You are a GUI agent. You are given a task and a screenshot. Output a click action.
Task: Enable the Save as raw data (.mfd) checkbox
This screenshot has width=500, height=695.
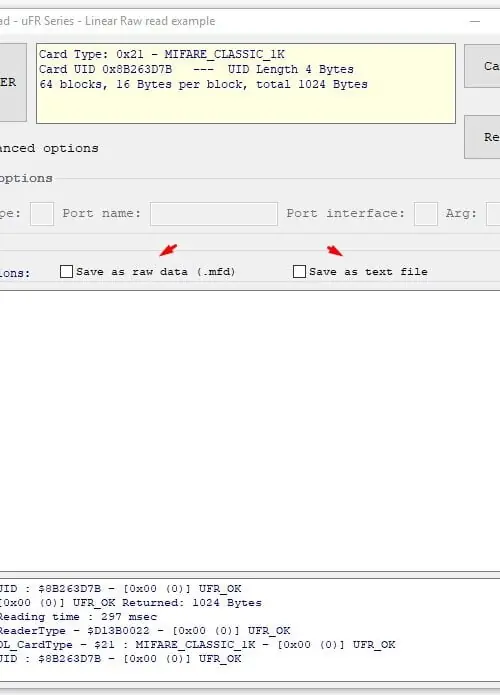tap(66, 271)
